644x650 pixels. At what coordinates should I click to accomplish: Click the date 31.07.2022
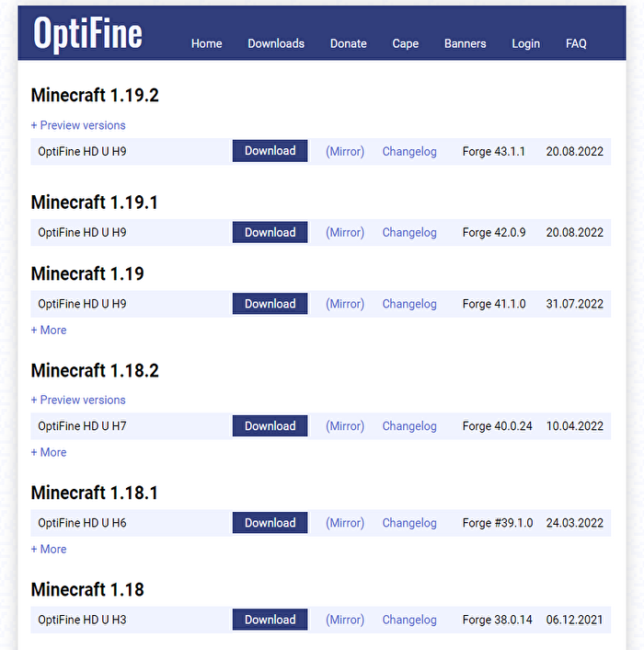tap(574, 304)
